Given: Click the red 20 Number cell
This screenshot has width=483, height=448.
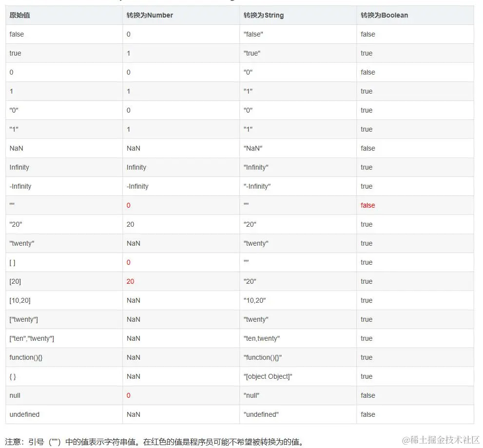Looking at the screenshot, I should click(130, 281).
